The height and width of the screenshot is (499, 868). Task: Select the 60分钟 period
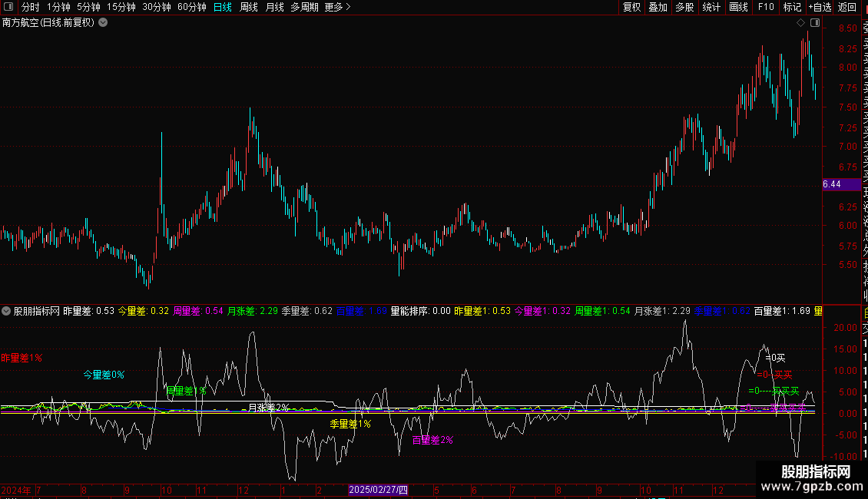click(x=191, y=7)
